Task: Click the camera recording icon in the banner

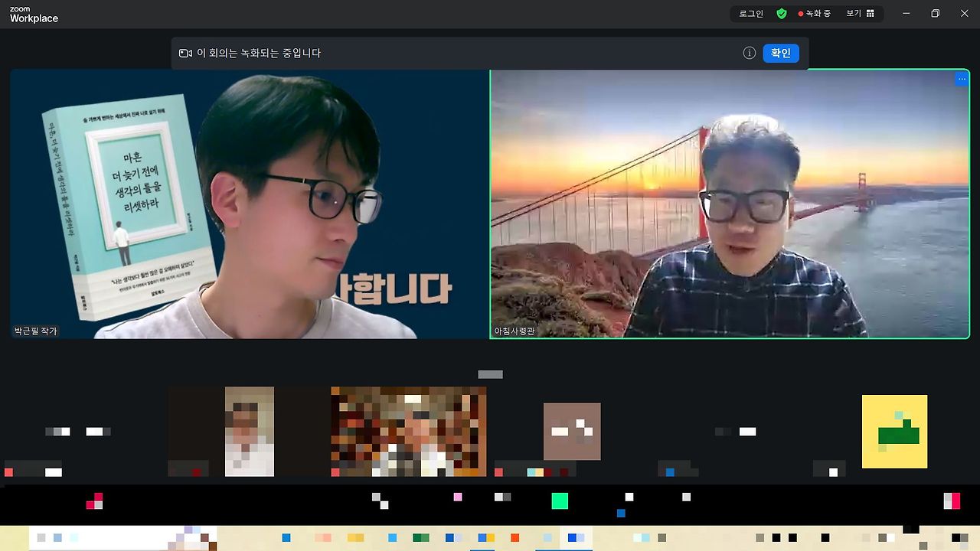Action: coord(185,53)
